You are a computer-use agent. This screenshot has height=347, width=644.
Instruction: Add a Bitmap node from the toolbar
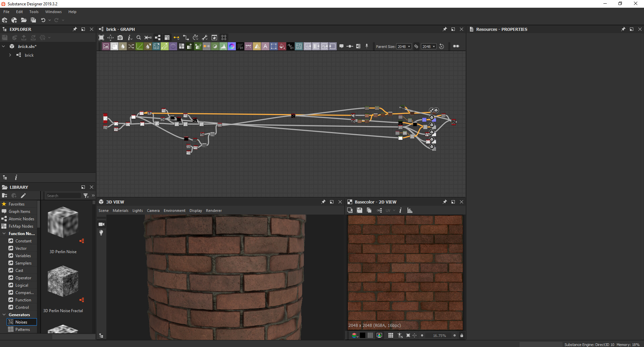click(106, 47)
